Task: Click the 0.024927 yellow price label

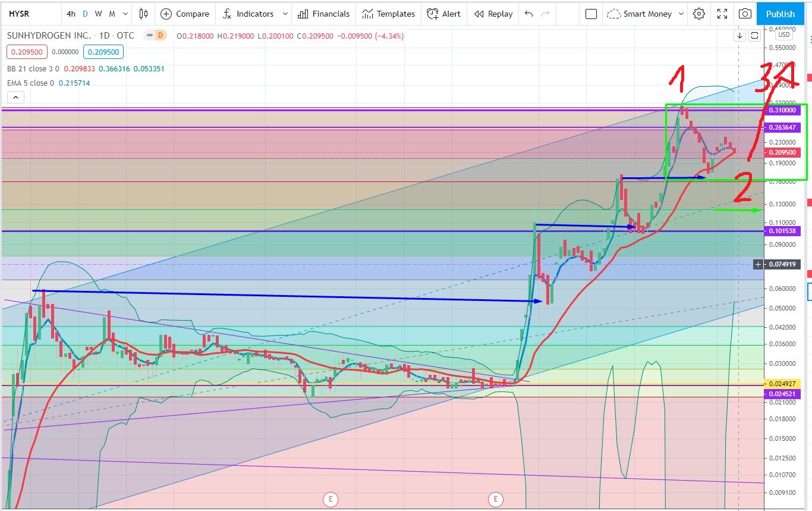Action: pos(782,384)
